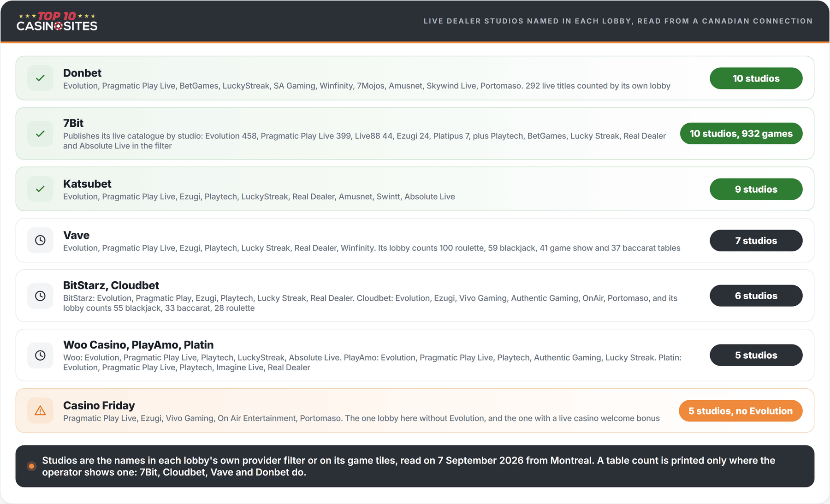
Task: Select the 7Bit heading
Action: 73,123
